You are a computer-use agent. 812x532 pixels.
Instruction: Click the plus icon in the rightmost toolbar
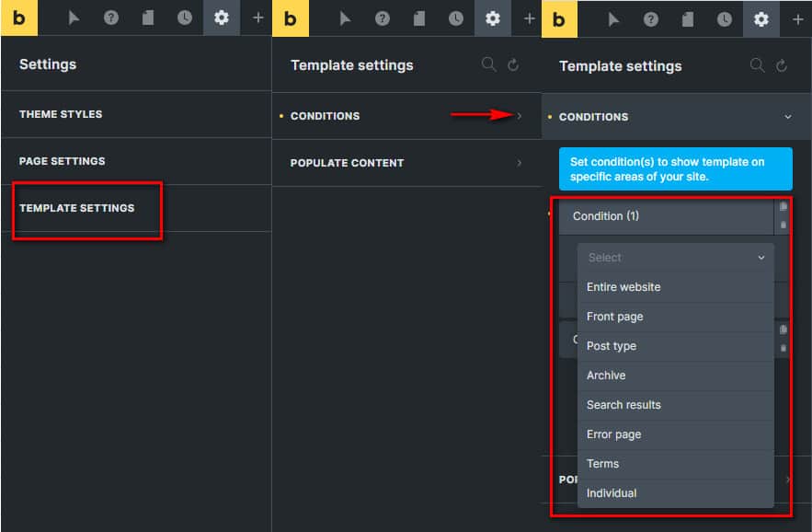point(797,18)
